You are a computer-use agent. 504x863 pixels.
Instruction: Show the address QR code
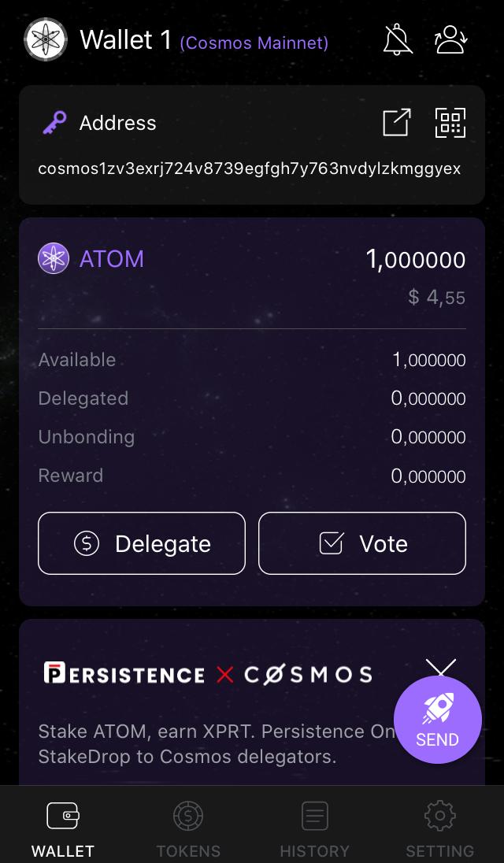tap(450, 122)
